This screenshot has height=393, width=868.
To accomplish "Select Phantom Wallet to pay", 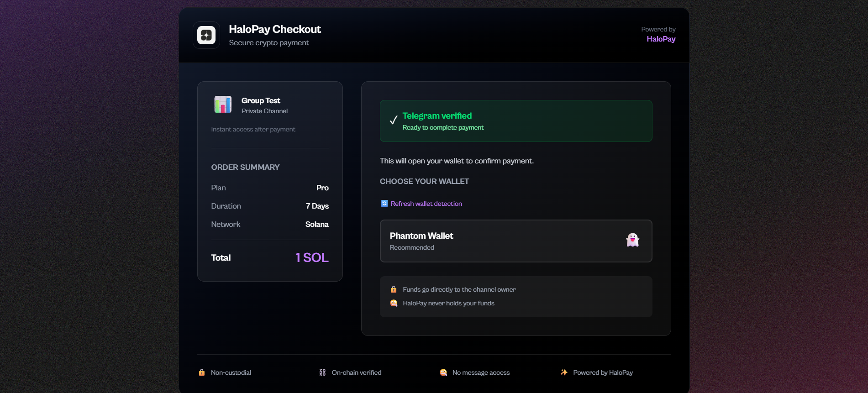I will 516,241.
